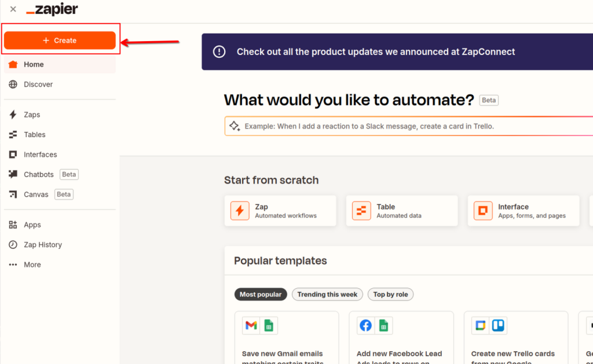Click Google Sheets icon beside Gmail

point(269,325)
